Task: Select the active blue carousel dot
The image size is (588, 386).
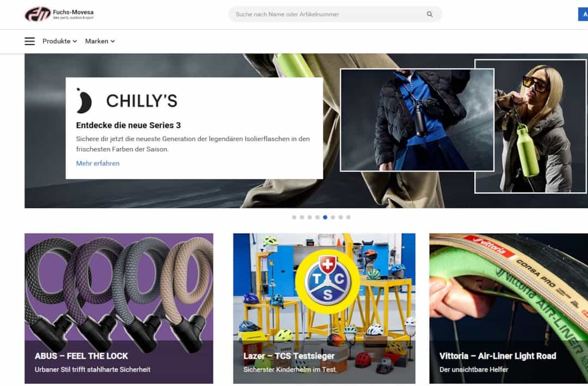Action: (x=325, y=217)
